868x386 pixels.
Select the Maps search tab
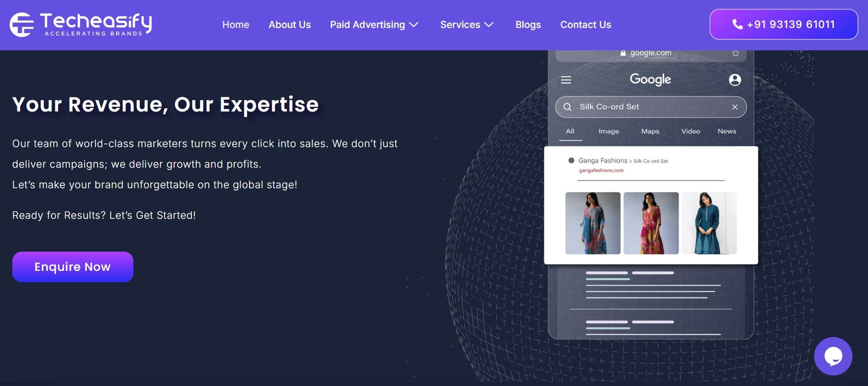point(650,131)
